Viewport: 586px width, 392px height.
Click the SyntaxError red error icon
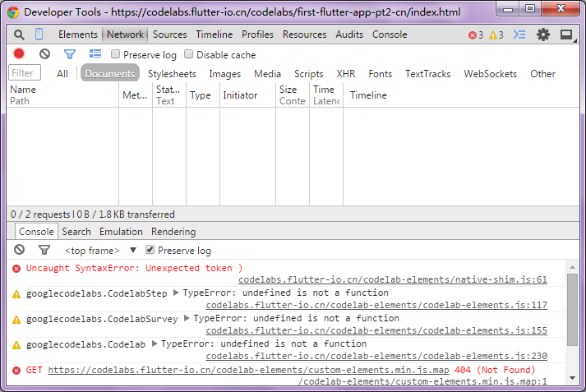(16, 269)
